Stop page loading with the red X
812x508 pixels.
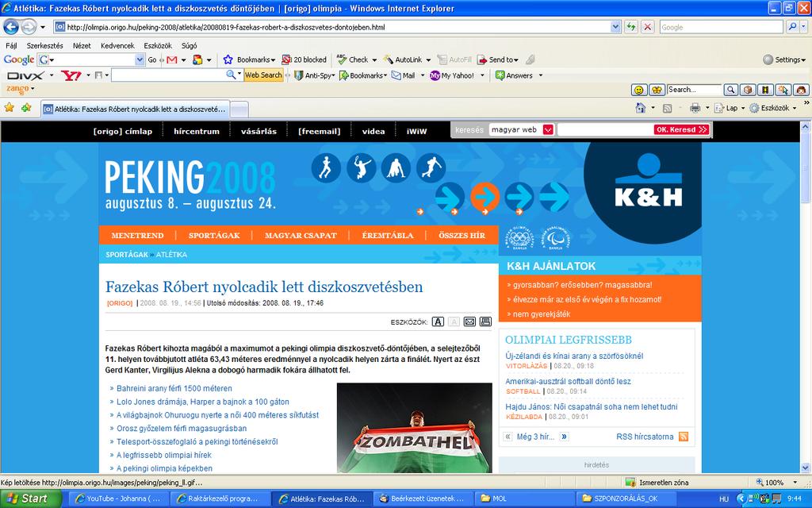[647, 27]
